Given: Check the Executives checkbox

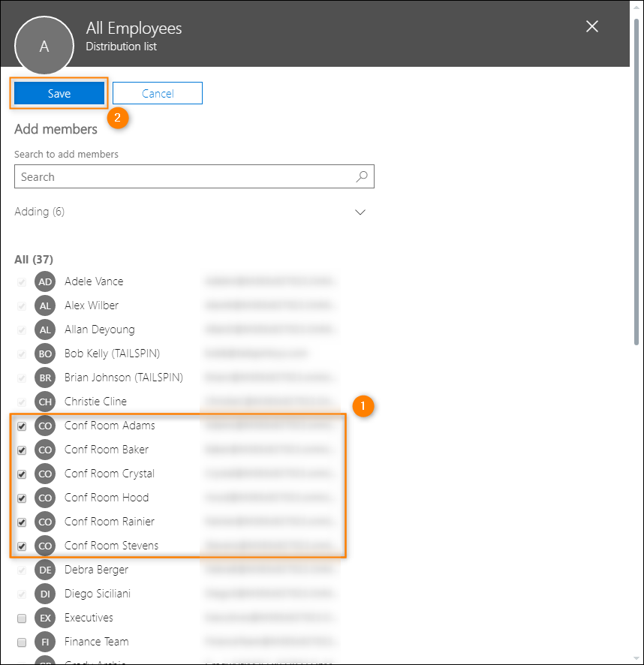Looking at the screenshot, I should pyautogui.click(x=21, y=618).
